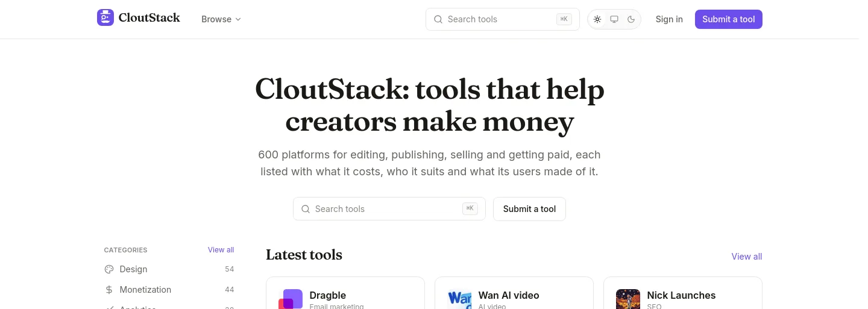View all categories link
This screenshot has width=868, height=309.
221,250
